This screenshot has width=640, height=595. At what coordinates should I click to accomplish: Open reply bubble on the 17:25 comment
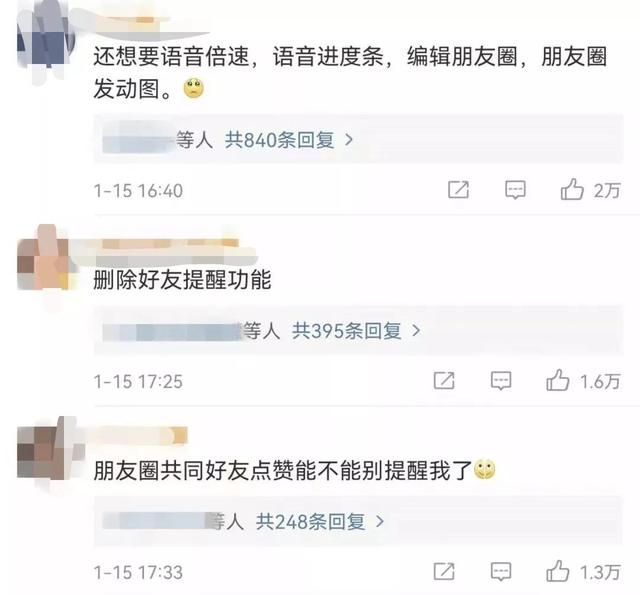click(x=501, y=381)
